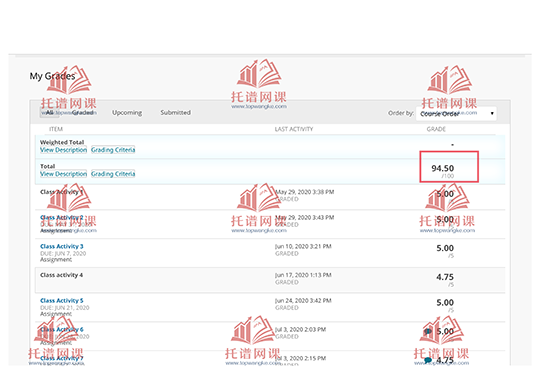Click the Weighted Total item label
This screenshot has height=374, width=540.
[x=62, y=142]
